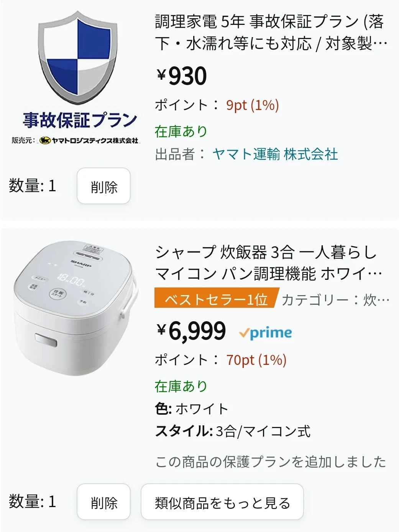Click the ¥930 price
This screenshot has width=399, height=532.
tap(182, 76)
